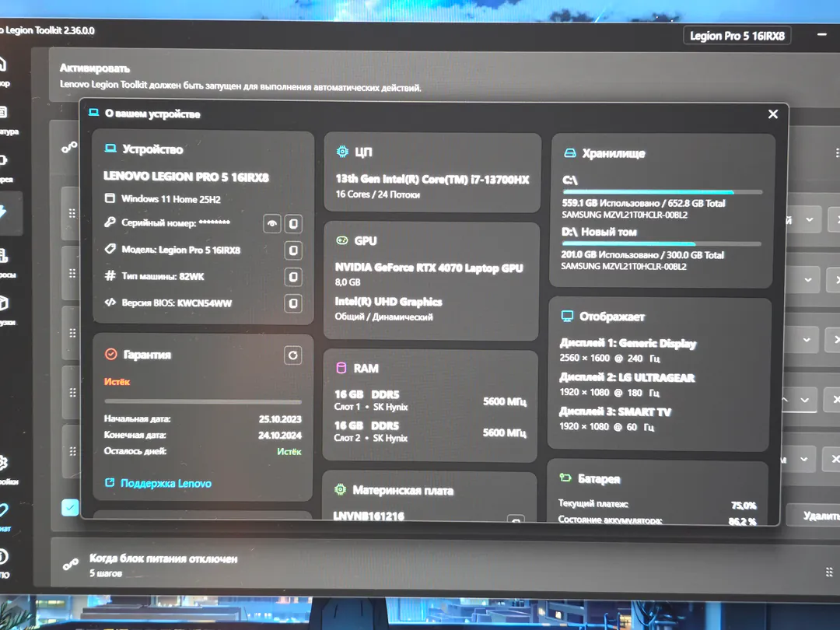Expand the second action step chevron

[x=808, y=280]
